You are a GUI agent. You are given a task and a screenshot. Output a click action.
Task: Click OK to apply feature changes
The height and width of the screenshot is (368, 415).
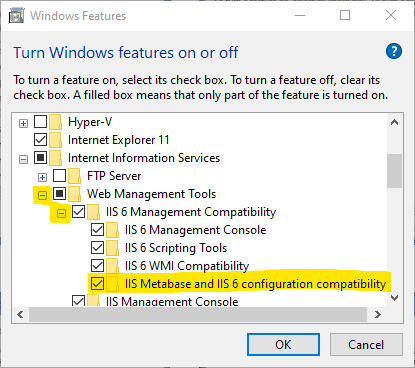283,344
